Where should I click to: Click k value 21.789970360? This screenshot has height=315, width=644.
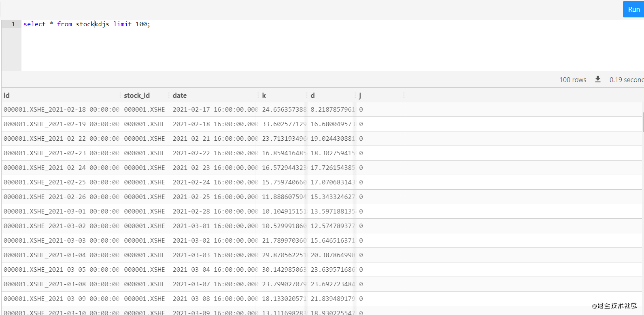tap(284, 241)
